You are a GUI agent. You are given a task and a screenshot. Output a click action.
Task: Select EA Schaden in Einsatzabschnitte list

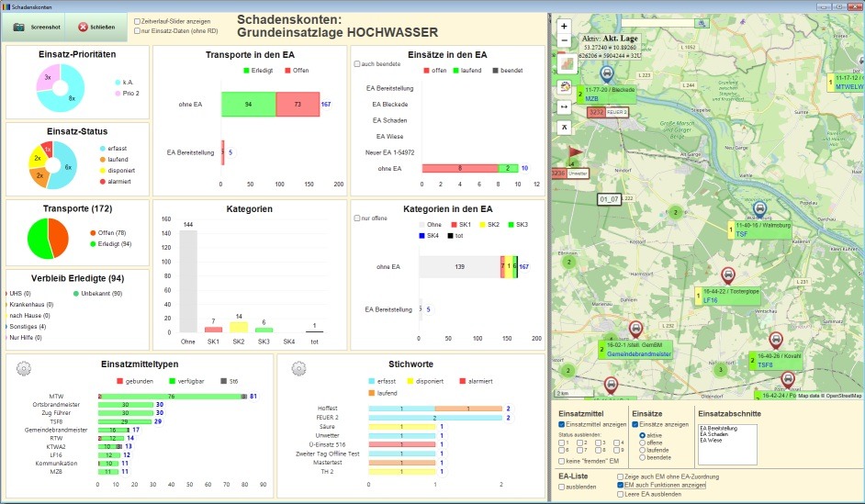tap(713, 434)
